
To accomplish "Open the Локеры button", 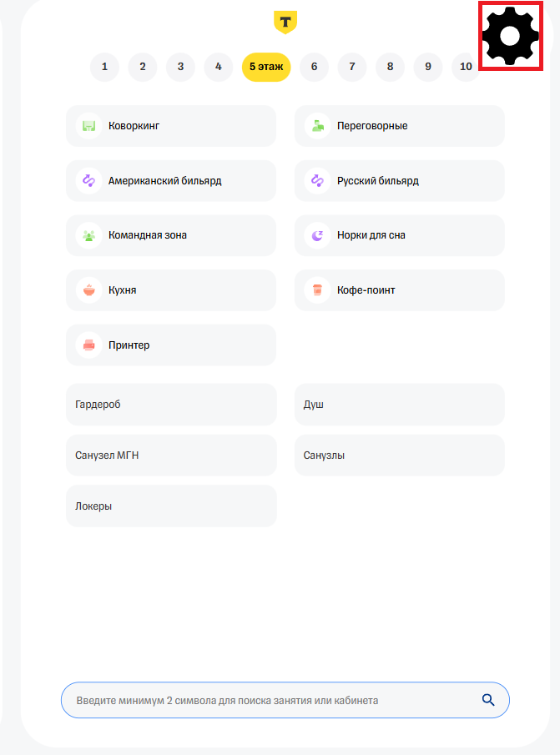I will (171, 506).
